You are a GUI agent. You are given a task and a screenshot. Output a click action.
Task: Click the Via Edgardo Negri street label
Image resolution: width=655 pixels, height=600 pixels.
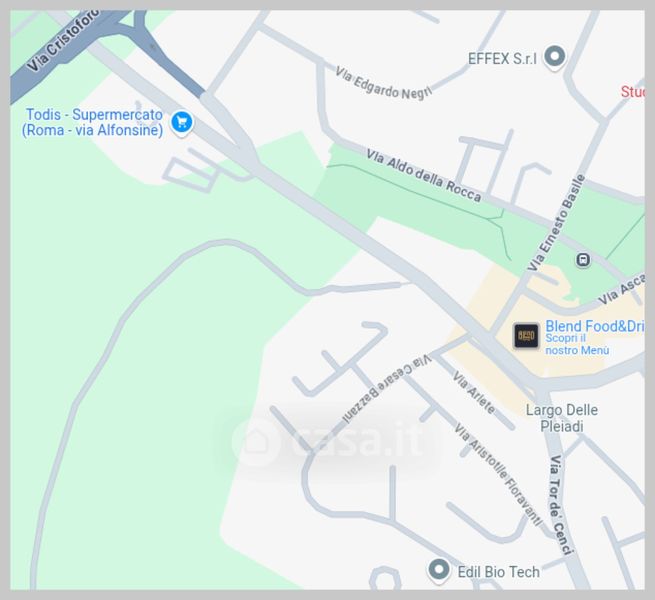[383, 84]
